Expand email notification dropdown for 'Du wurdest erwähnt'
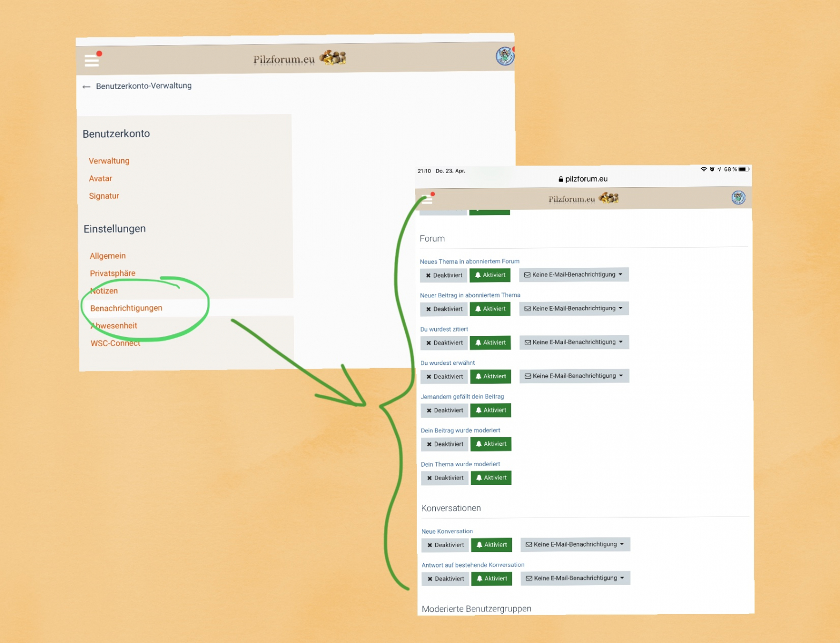 pos(574,376)
